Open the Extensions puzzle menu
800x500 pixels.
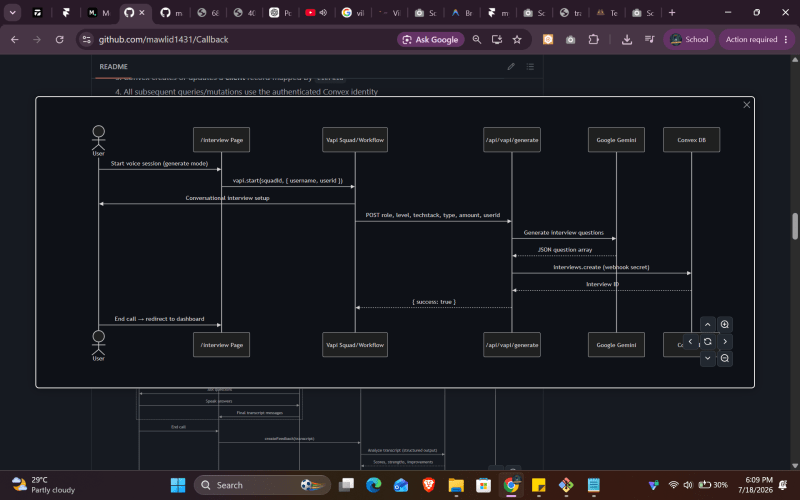[x=593, y=39]
